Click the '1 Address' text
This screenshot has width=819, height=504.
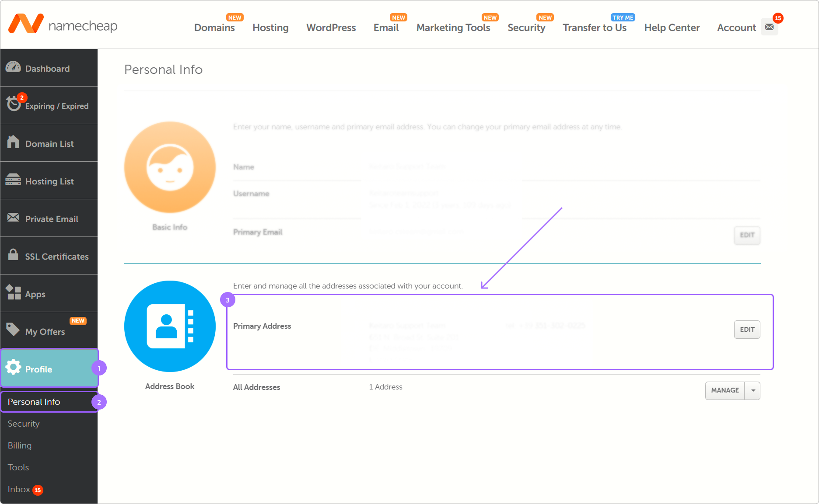click(x=385, y=387)
